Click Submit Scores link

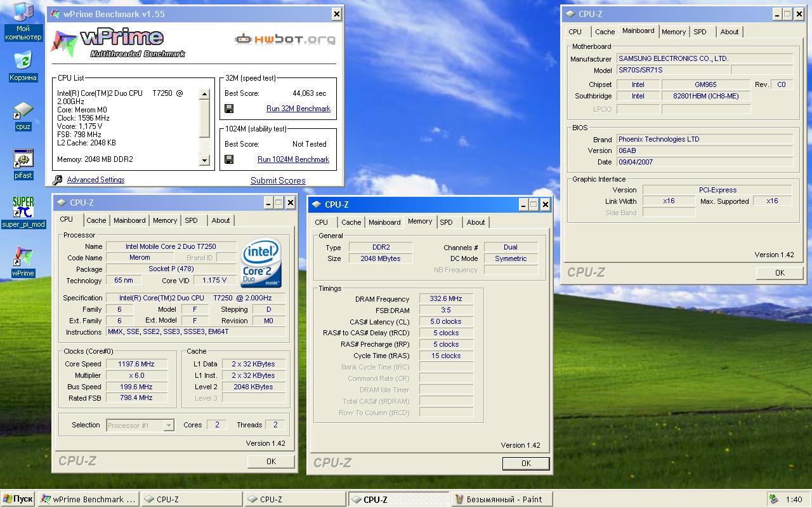point(278,180)
